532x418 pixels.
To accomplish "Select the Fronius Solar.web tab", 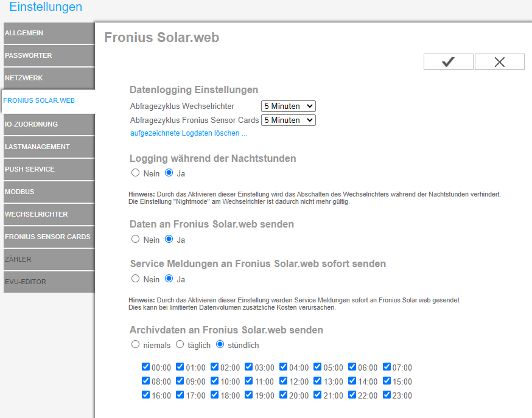I will (48, 100).
